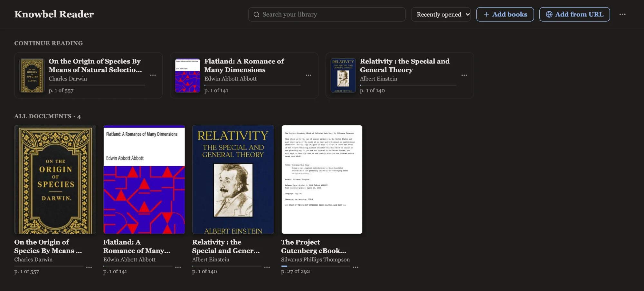Click 'Albert Einstein' in the continue-reading card

tap(378, 79)
